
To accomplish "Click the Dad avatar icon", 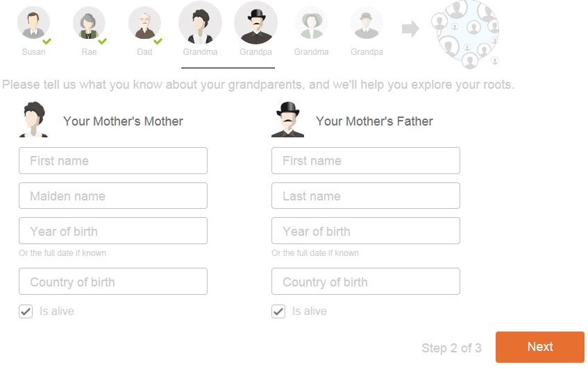I will click(144, 24).
